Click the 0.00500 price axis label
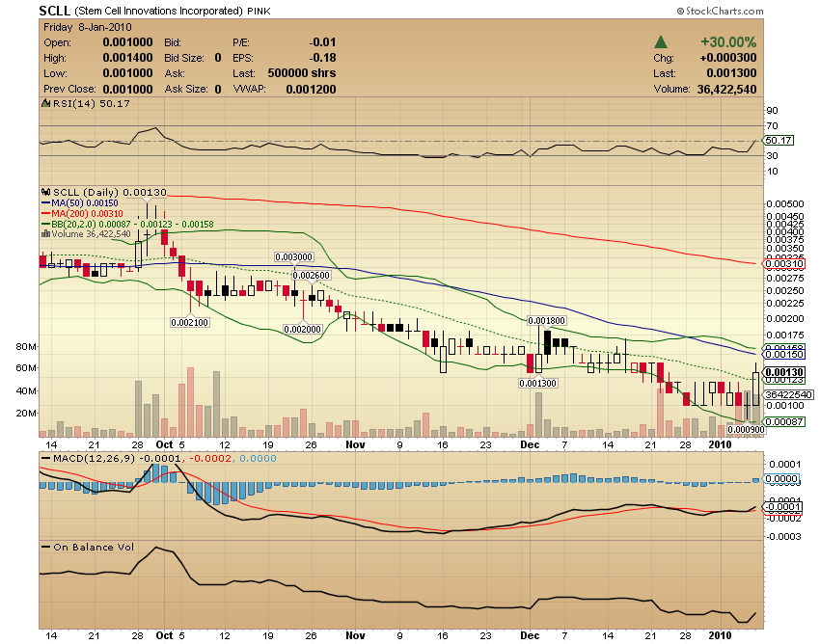This screenshot has width=820, height=644. [785, 203]
